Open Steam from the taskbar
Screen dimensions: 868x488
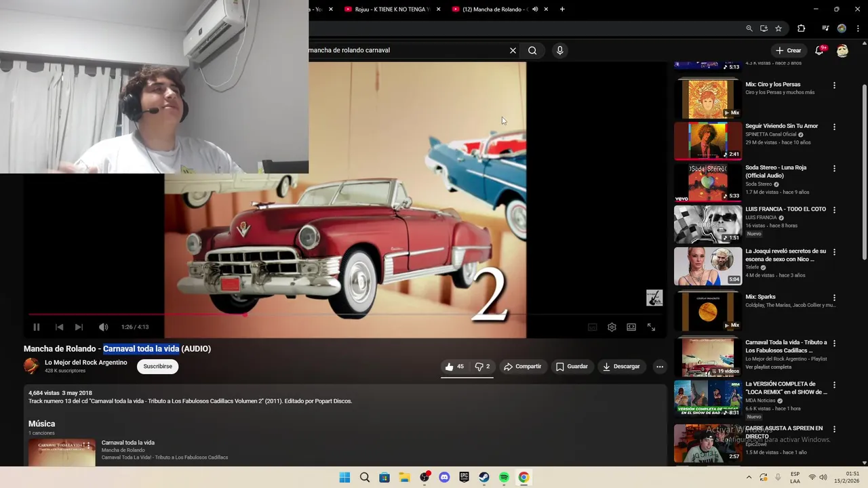484,477
